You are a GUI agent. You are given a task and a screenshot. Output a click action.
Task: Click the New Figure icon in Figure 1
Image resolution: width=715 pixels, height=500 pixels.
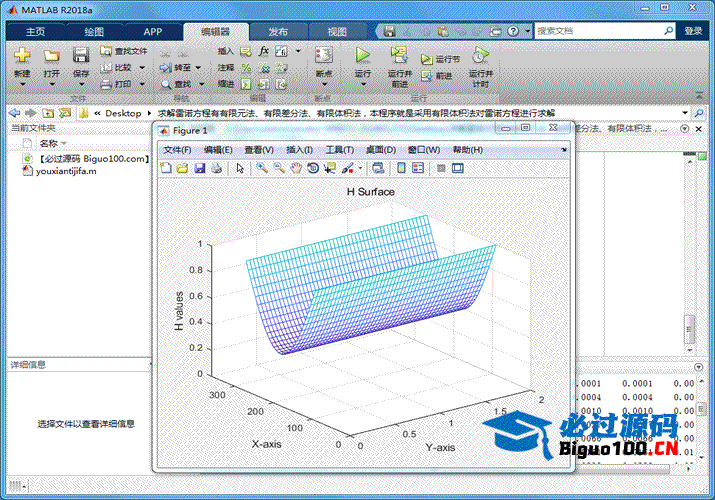coord(166,168)
